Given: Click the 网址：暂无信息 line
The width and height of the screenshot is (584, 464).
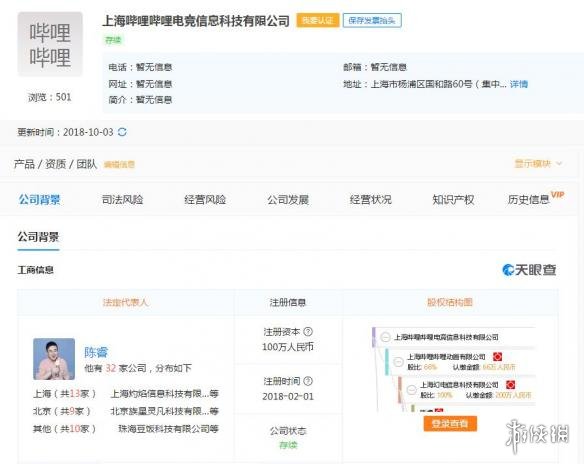Looking at the screenshot, I should tap(140, 84).
